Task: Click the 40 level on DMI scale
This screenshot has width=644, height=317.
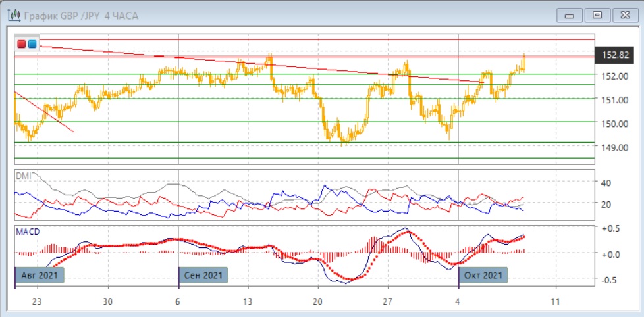Action: click(607, 183)
